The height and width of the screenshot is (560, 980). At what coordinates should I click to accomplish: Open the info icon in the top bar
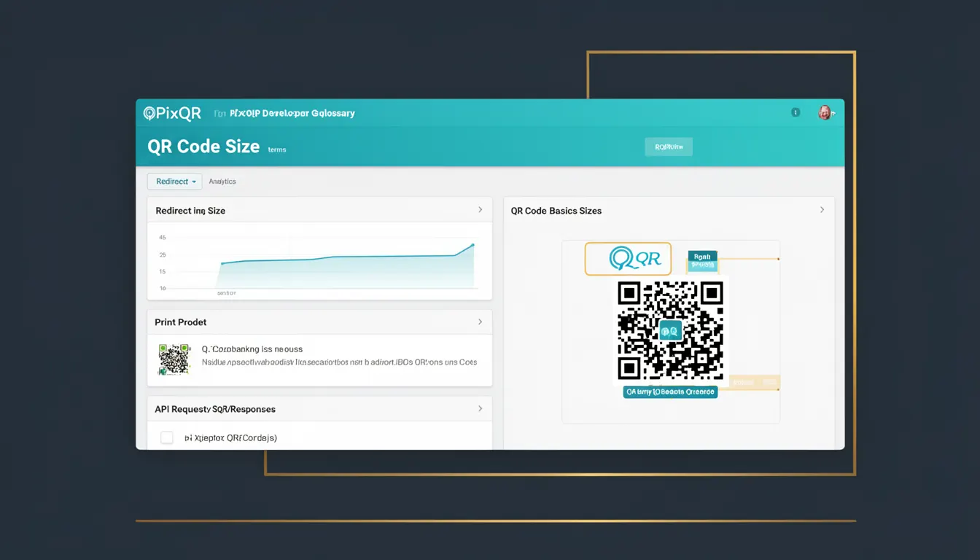796,112
